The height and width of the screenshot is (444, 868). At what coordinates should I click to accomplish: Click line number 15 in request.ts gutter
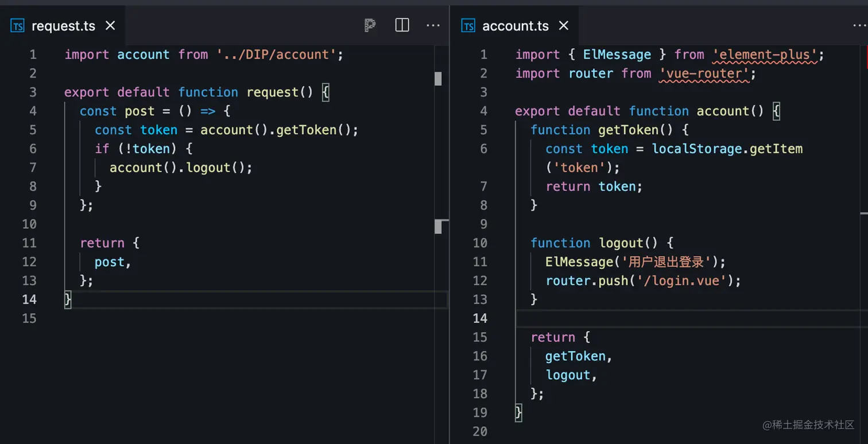29,318
